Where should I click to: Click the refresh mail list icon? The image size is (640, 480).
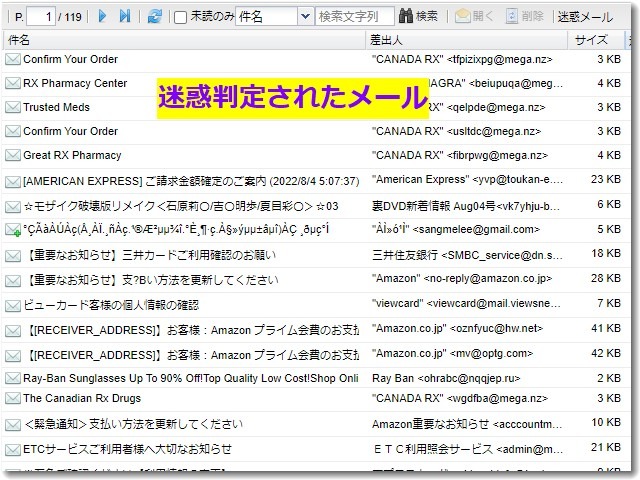tap(154, 16)
